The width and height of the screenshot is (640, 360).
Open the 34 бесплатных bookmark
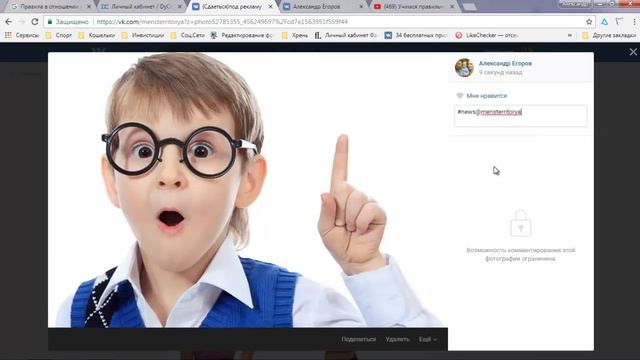417,36
